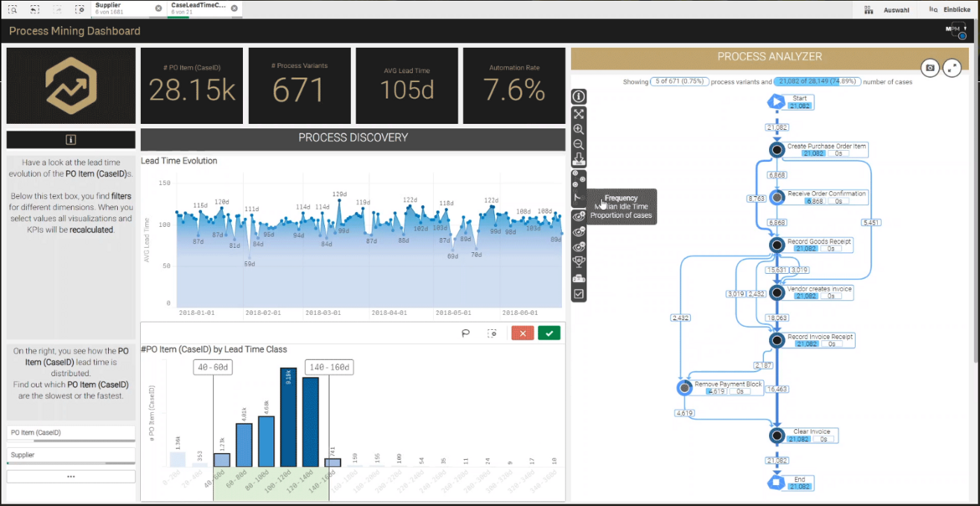980x506 pixels.
Task: Take a snapshot with the camera icon
Action: pos(930,68)
